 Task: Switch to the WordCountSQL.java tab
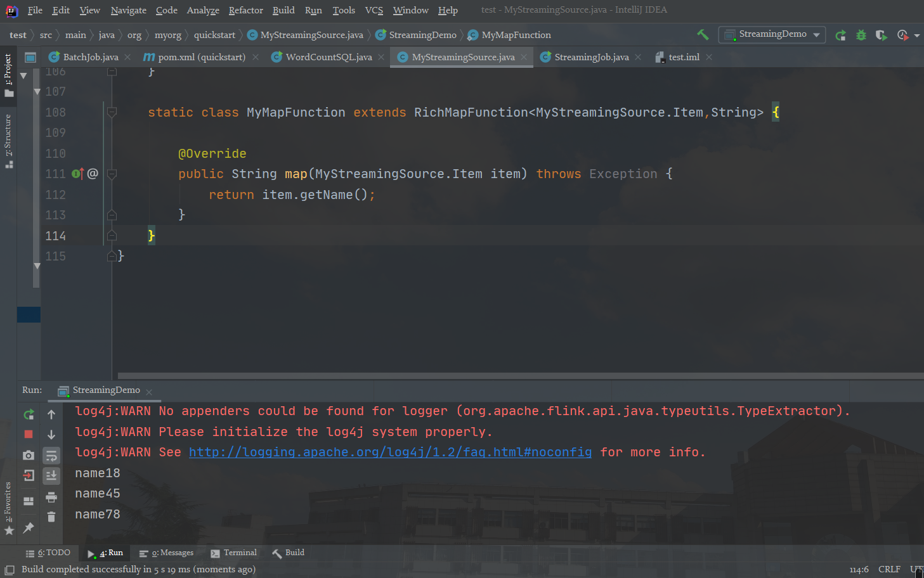point(329,57)
